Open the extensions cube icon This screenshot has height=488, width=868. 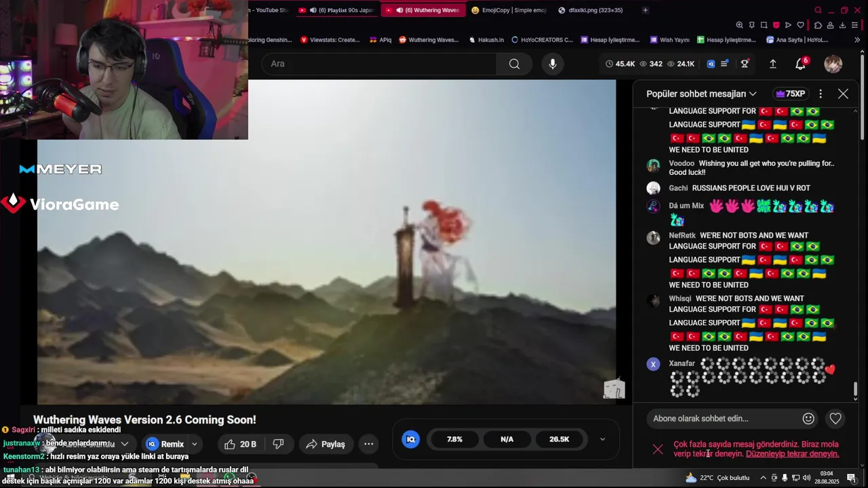(x=818, y=25)
